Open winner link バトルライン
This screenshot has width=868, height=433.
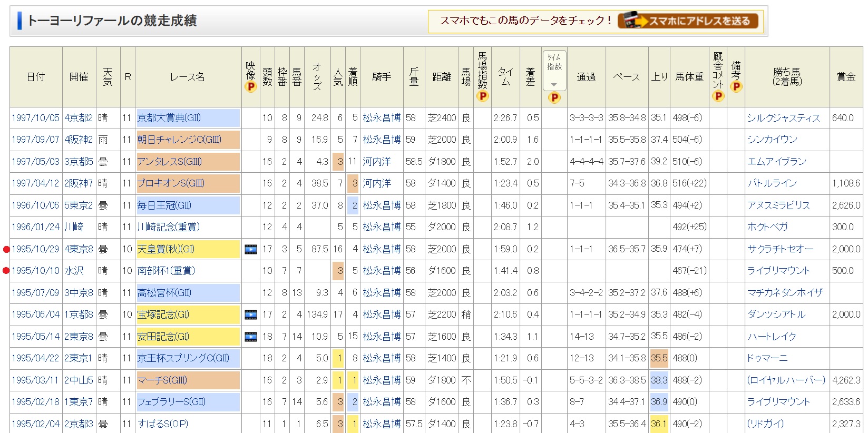pyautogui.click(x=772, y=183)
